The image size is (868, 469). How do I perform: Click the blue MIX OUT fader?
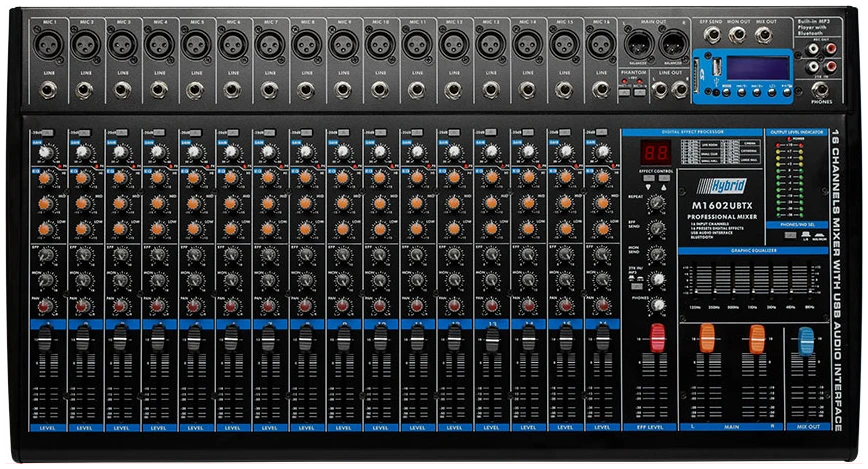click(x=807, y=341)
